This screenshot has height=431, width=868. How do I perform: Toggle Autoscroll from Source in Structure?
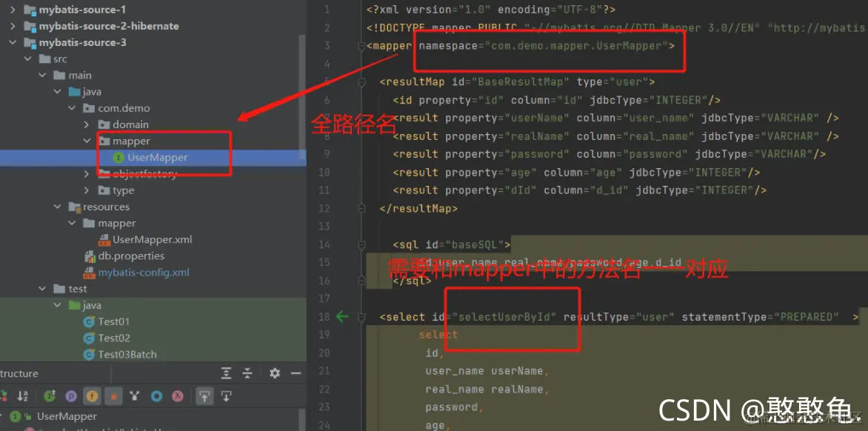click(x=226, y=396)
